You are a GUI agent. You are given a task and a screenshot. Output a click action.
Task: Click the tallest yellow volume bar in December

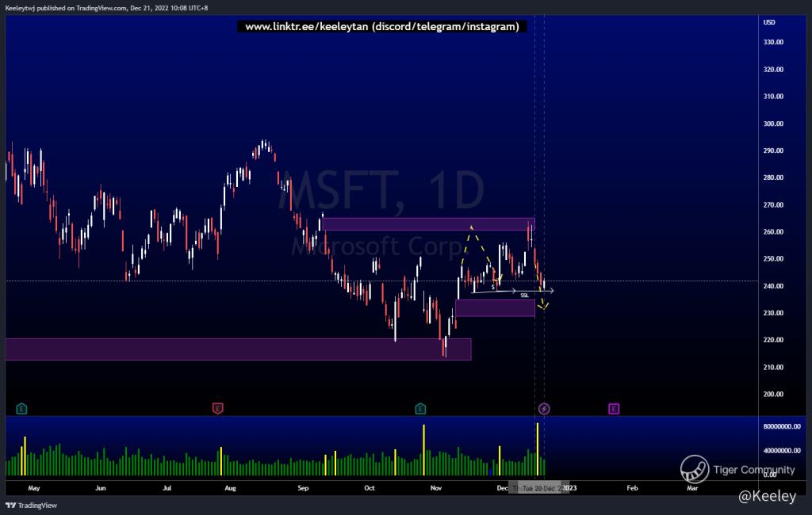(538, 449)
